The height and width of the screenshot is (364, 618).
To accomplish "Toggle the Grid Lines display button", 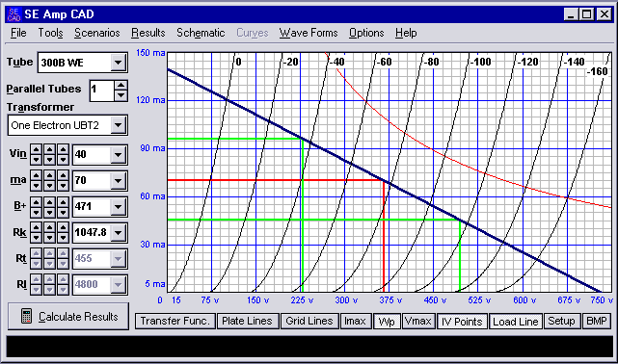I will pyautogui.click(x=309, y=321).
